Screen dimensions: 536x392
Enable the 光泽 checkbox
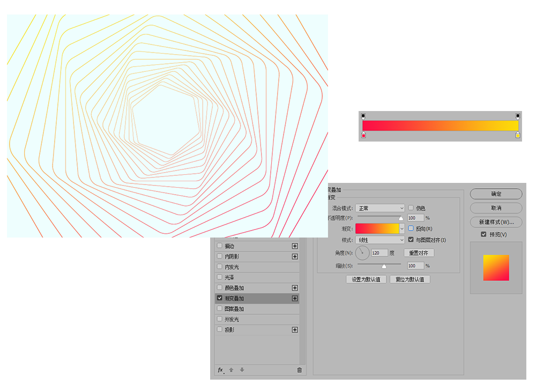(x=220, y=277)
